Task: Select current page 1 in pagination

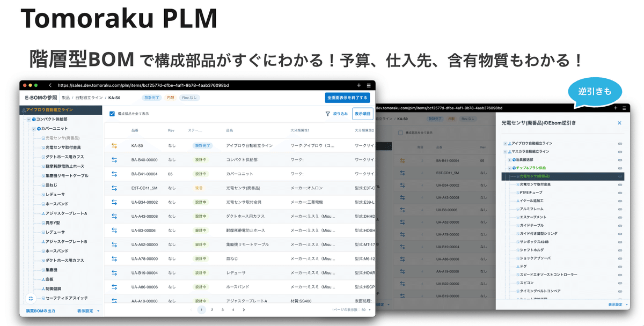Action: click(x=201, y=310)
